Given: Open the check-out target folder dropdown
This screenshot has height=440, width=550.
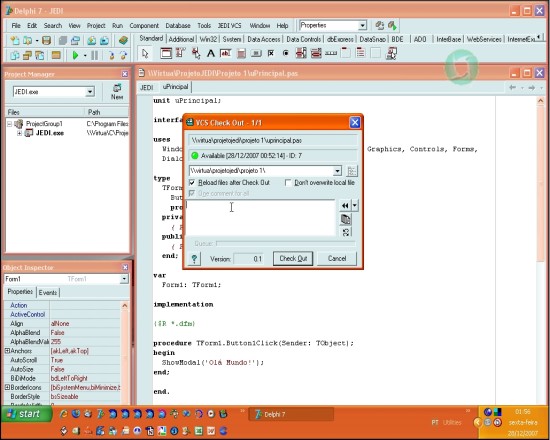Looking at the screenshot, I should [337, 171].
